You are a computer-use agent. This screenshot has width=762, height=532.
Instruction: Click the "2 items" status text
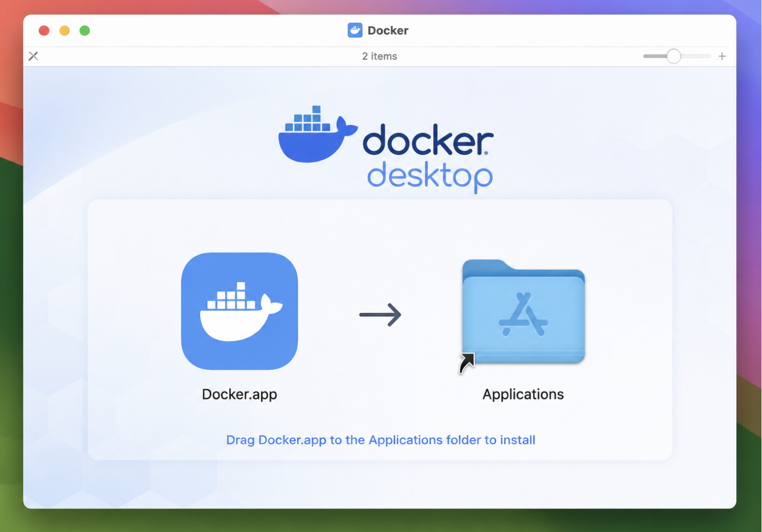click(x=379, y=56)
